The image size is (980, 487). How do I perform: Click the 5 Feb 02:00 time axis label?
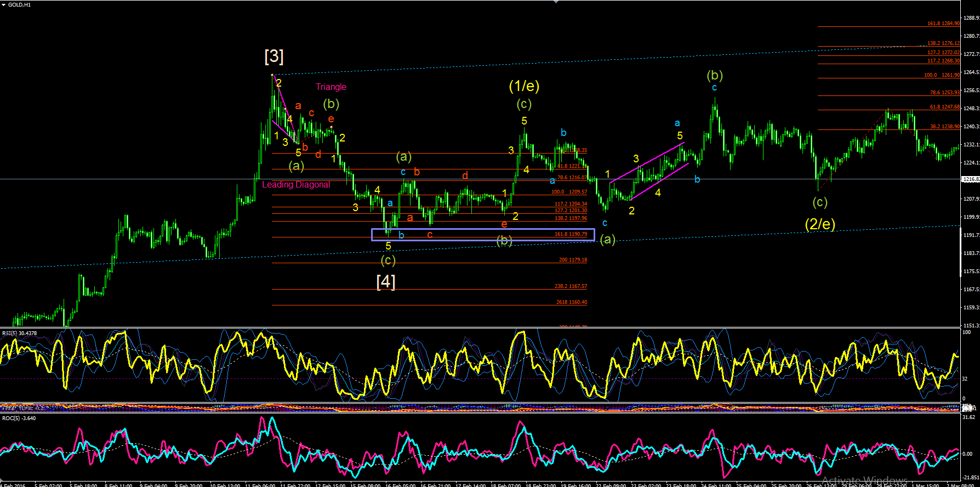[48, 485]
